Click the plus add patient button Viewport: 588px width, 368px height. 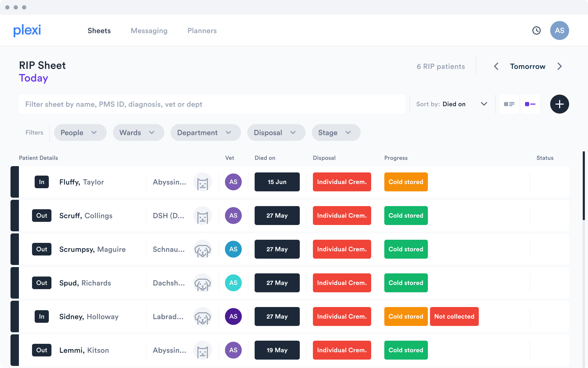tap(559, 104)
